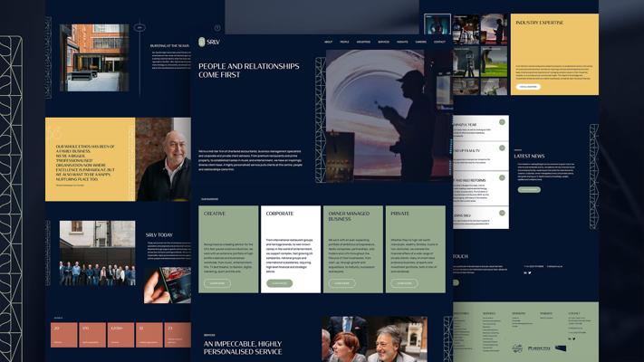Screen dimensions: 644x362
Task: Click the Learn More button in the Creative card
Action: pyautogui.click(x=216, y=283)
